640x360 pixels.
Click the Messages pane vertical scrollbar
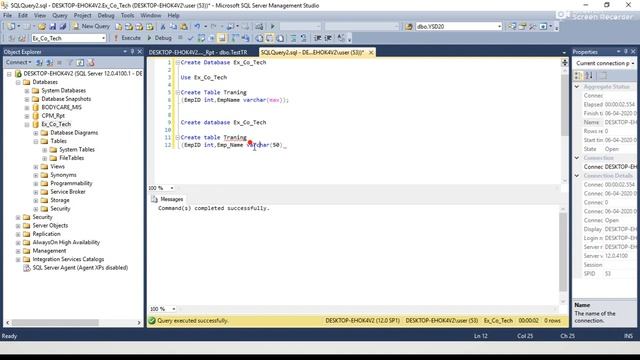tap(563, 252)
